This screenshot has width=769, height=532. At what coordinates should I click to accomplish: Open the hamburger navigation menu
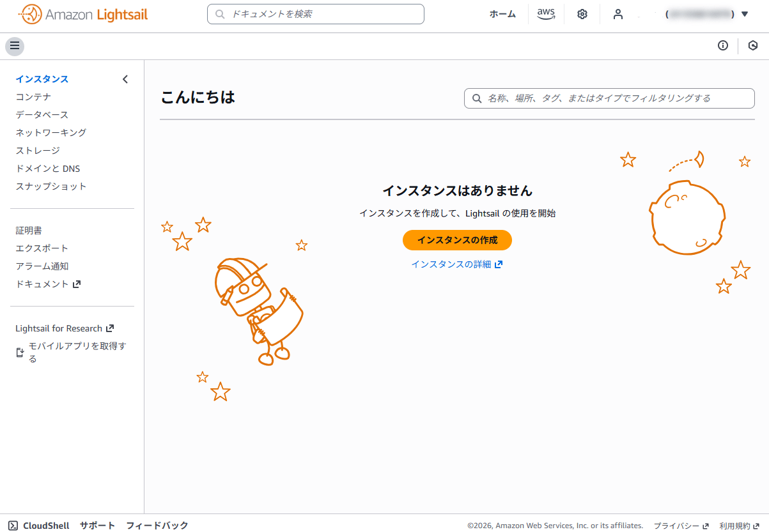pos(15,46)
